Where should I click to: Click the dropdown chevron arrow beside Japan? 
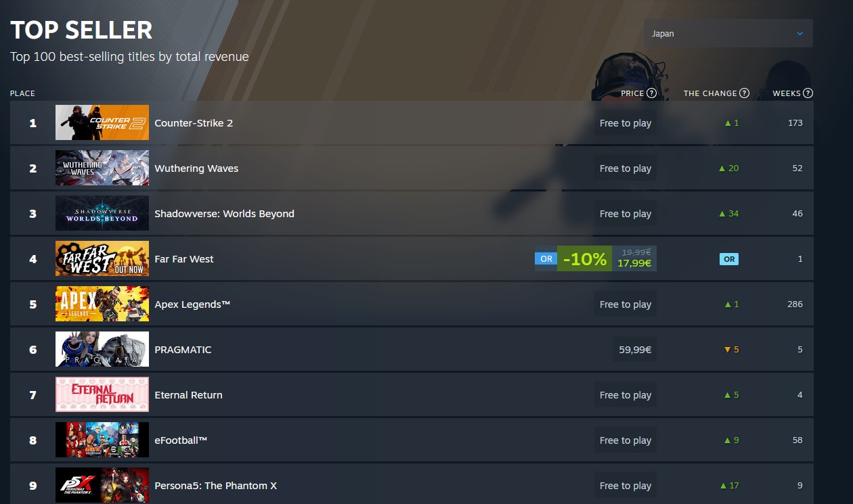pos(800,33)
